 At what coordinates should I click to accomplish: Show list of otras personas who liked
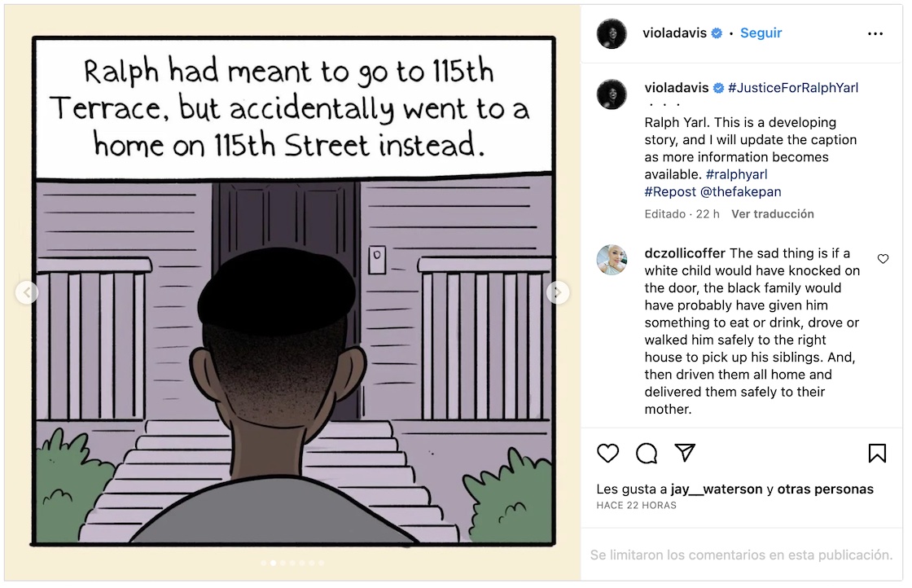click(x=825, y=489)
